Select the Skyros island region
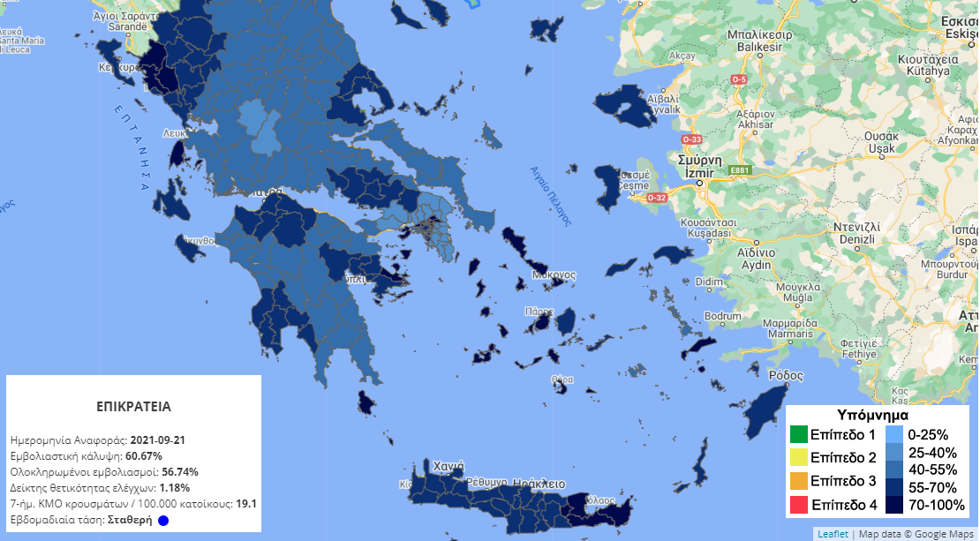Viewport: 980px width, 541px height. coord(492,136)
